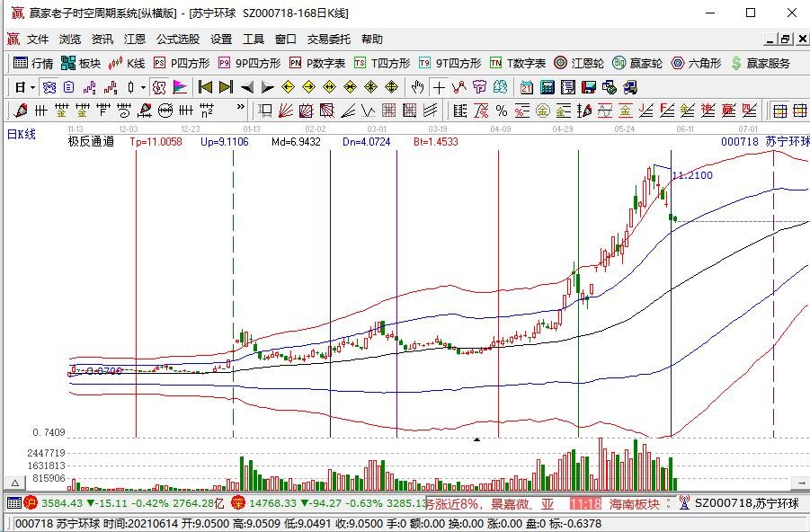Toggle the percent (%) retracement line tool

point(501,111)
